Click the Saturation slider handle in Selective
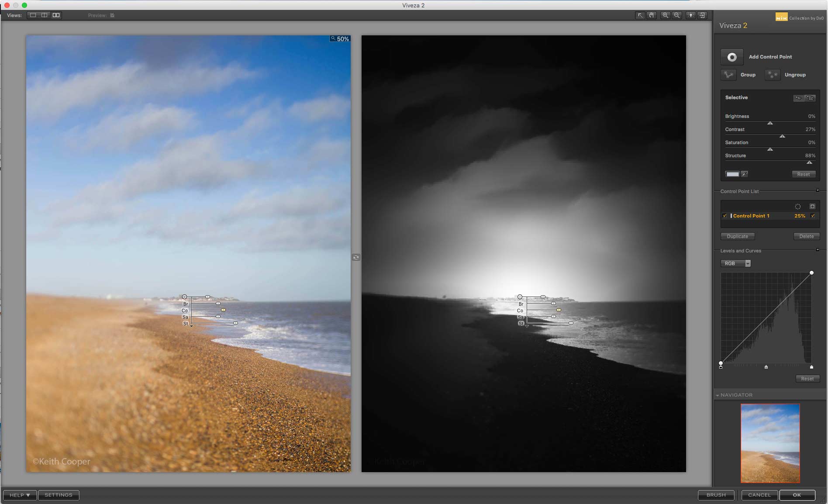This screenshot has height=504, width=828. point(770,149)
